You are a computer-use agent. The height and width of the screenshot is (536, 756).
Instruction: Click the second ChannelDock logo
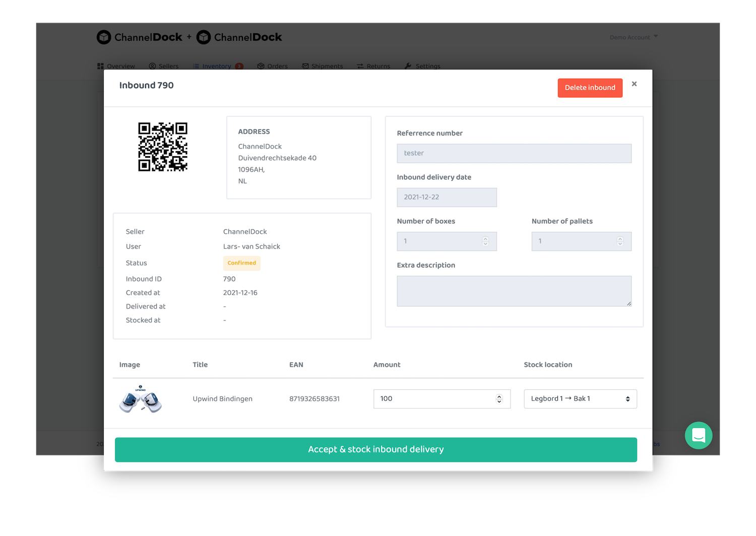pyautogui.click(x=239, y=37)
